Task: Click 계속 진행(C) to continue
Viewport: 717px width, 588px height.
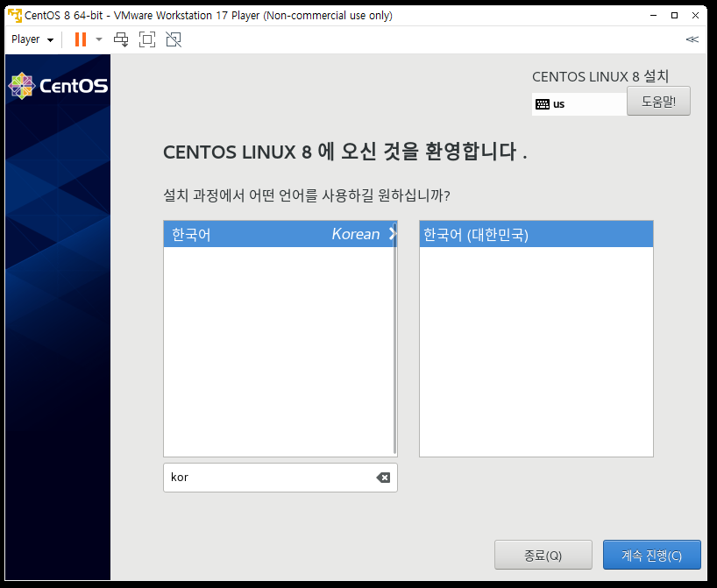Action: pyautogui.click(x=651, y=555)
